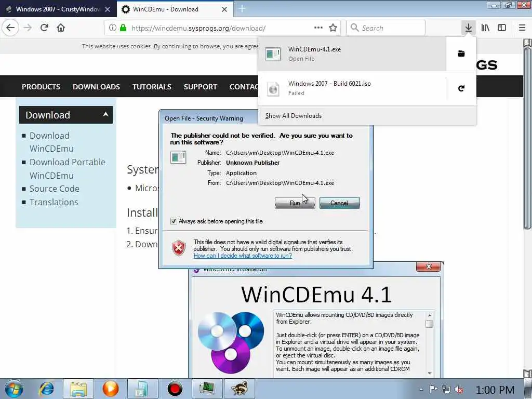532x399 pixels.
Task: Click Download Portable WinCDEmu link
Action: pyautogui.click(x=67, y=169)
